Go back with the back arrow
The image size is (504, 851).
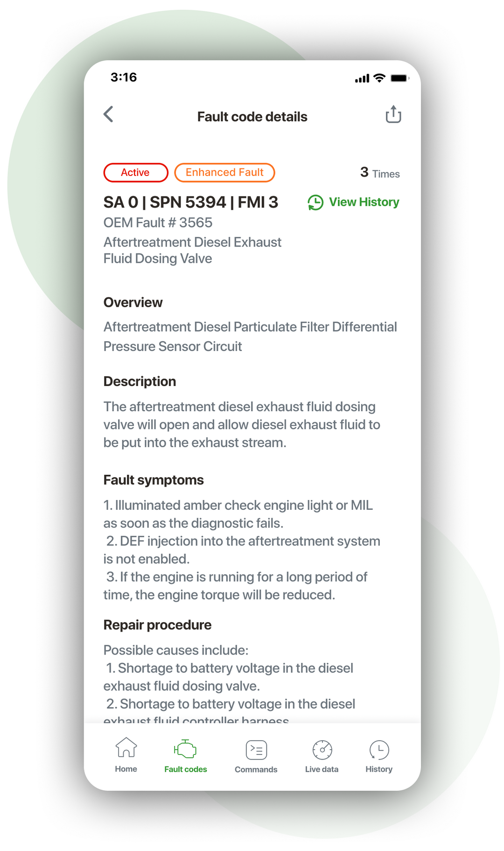pyautogui.click(x=109, y=115)
